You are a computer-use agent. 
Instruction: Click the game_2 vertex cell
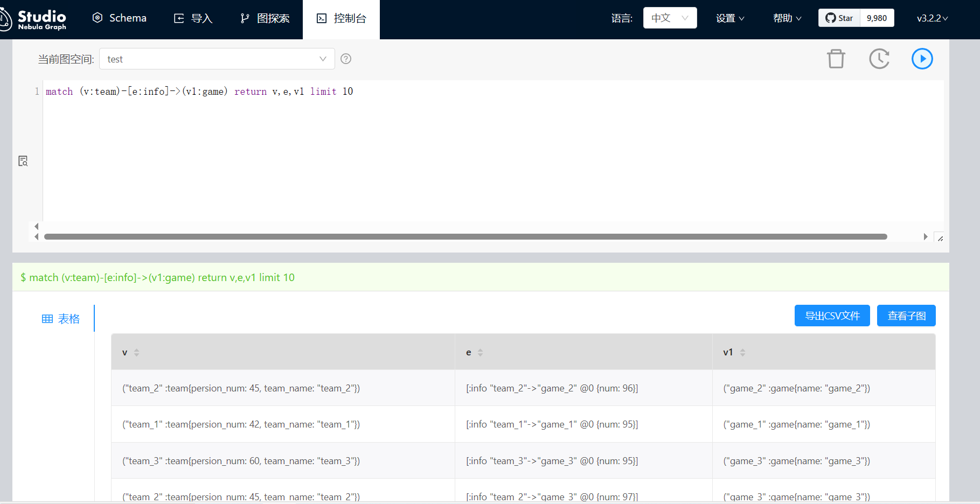pos(824,388)
